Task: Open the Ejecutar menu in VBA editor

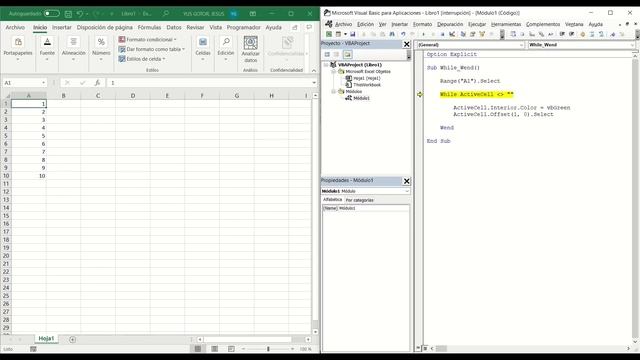Action: [477, 24]
